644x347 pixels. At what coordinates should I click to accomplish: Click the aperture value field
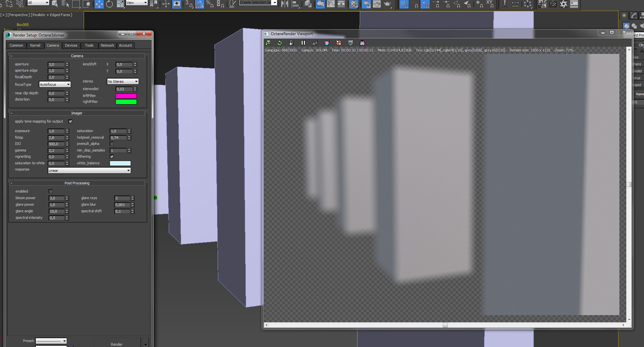point(56,64)
